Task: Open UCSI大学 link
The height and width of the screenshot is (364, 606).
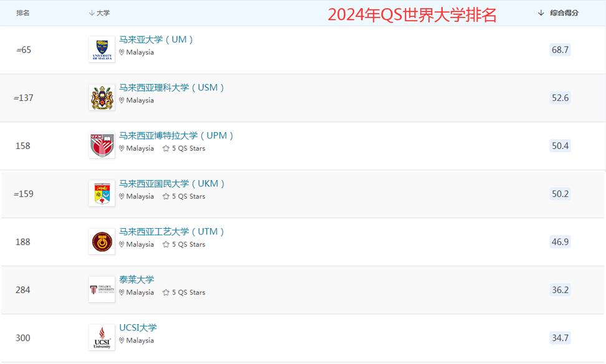Action: [x=138, y=328]
